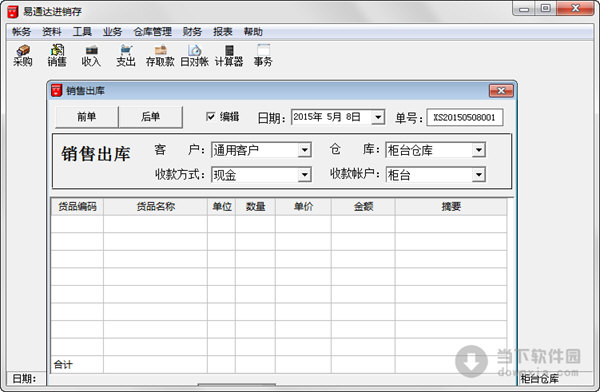
Task: Click the 货品编码 column header
Action: pyautogui.click(x=77, y=207)
